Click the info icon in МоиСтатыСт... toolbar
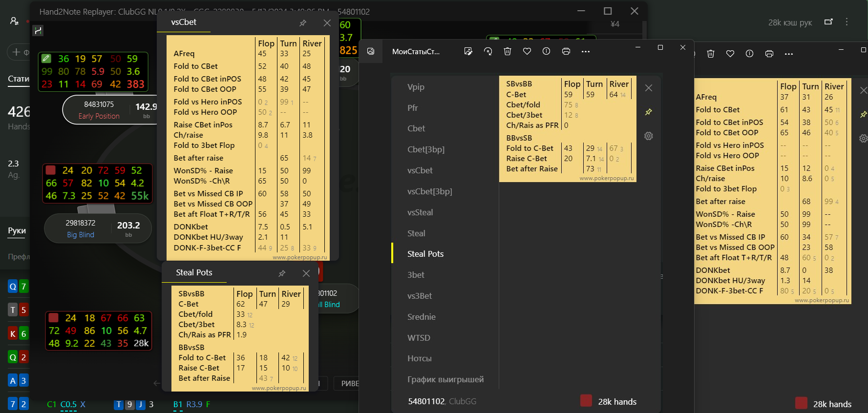Viewport: 868px width, 413px height. pos(547,51)
